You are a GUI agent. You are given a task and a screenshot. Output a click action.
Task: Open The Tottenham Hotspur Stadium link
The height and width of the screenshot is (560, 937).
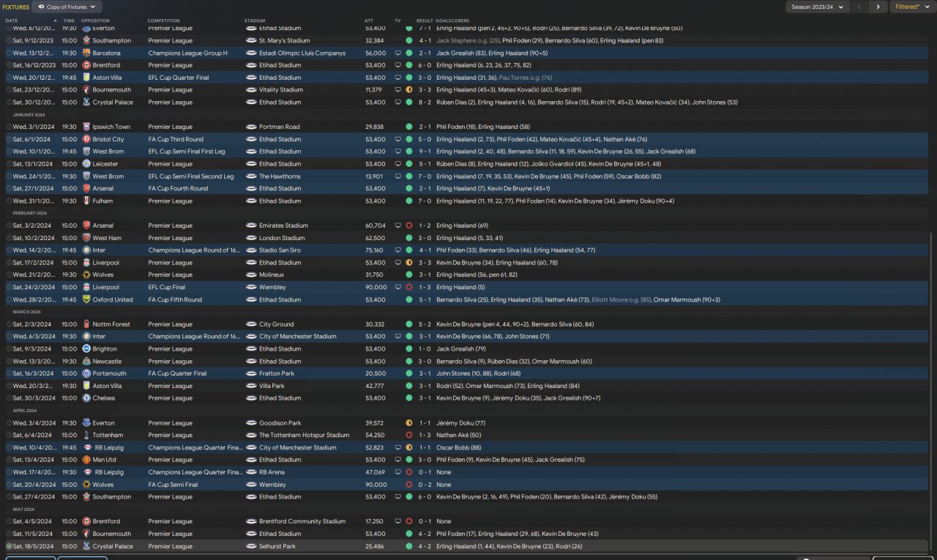point(305,436)
